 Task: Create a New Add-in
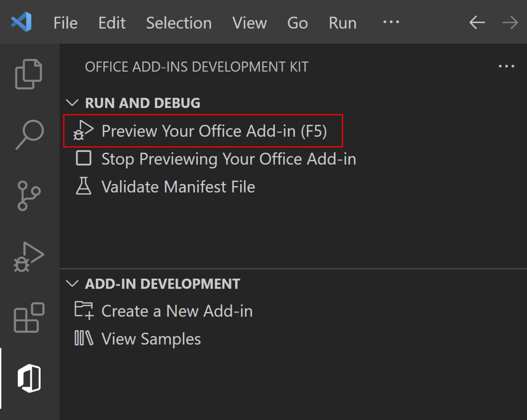176,311
